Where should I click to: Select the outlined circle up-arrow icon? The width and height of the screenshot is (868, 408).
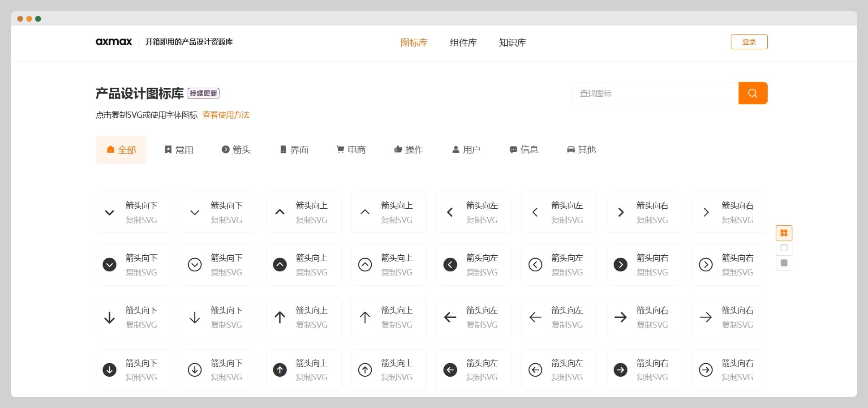365,370
